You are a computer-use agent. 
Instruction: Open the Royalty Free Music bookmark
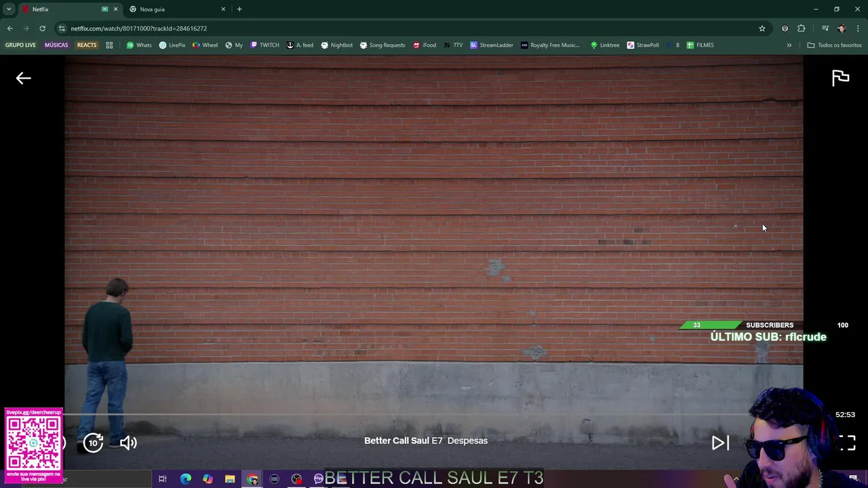point(550,45)
